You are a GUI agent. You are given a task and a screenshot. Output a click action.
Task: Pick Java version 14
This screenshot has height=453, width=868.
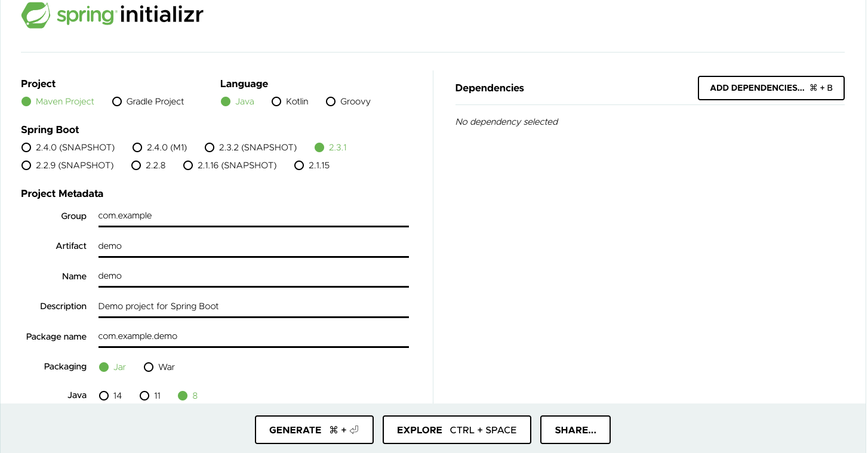pyautogui.click(x=110, y=396)
